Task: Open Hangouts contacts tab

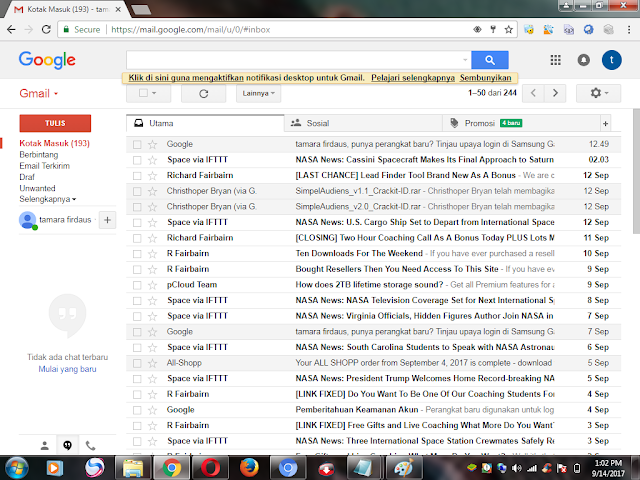Action: (44, 446)
